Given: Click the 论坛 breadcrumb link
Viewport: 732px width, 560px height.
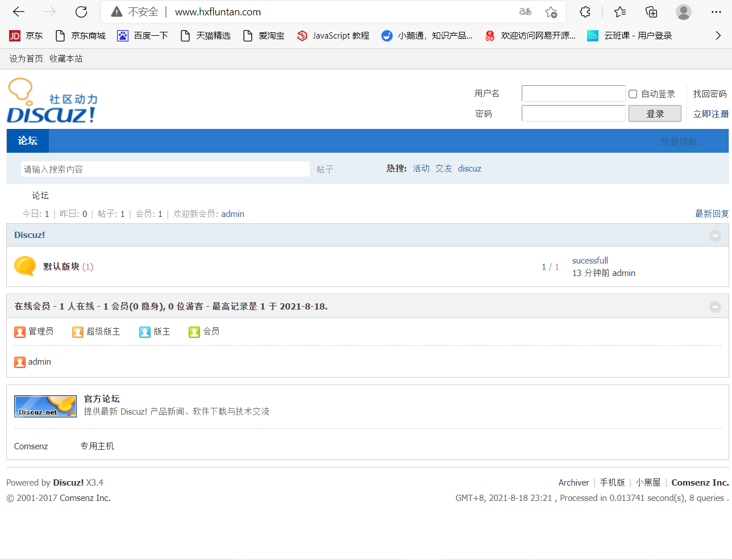Looking at the screenshot, I should pos(40,195).
